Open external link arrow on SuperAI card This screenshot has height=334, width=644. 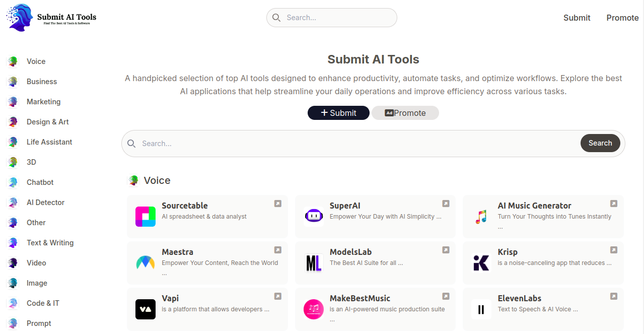tap(446, 204)
